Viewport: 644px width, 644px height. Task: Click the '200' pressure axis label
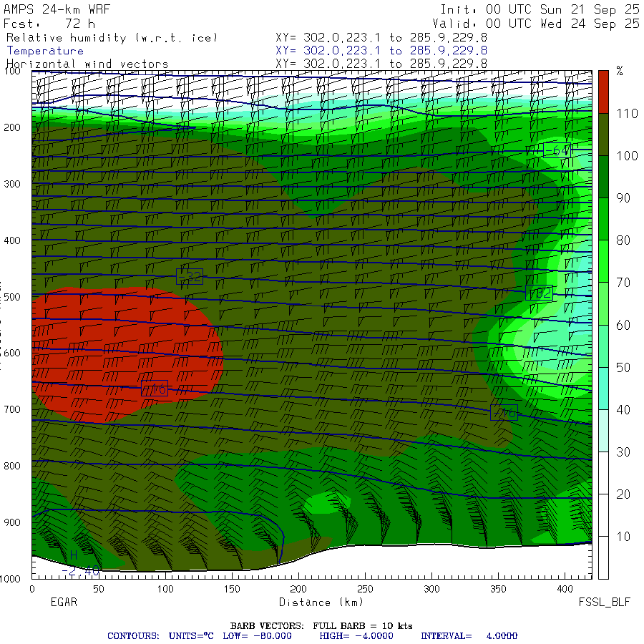[x=12, y=127]
